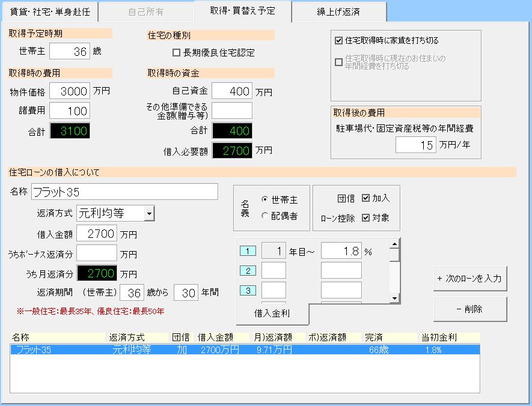
Task: Uncheck 住宅取得時に家賃を打ち切る option
Action: point(339,41)
